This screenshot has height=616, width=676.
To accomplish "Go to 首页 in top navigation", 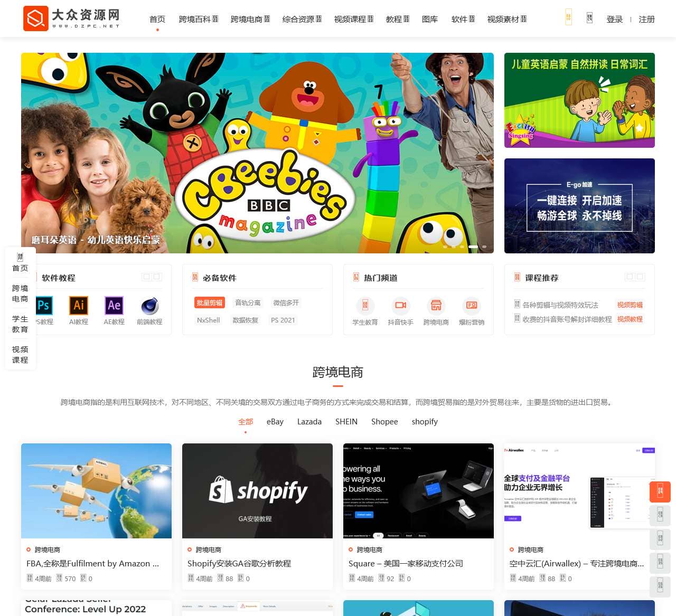I will coord(157,19).
